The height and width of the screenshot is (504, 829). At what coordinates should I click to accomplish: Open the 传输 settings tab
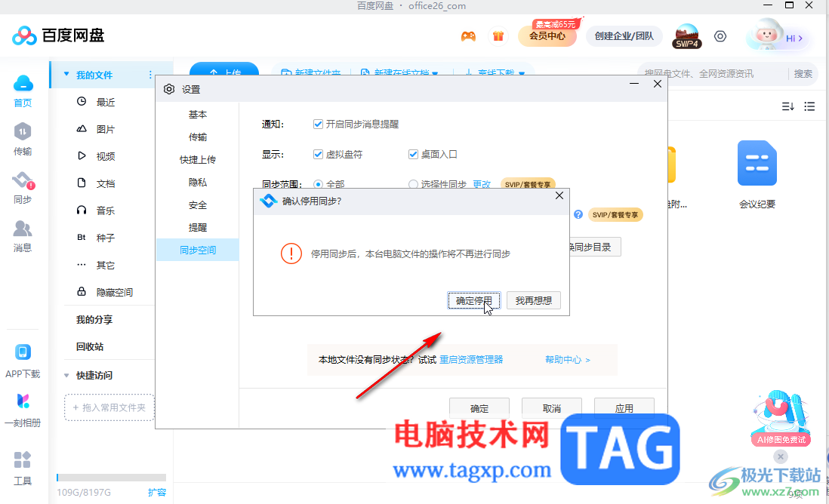[x=198, y=137]
